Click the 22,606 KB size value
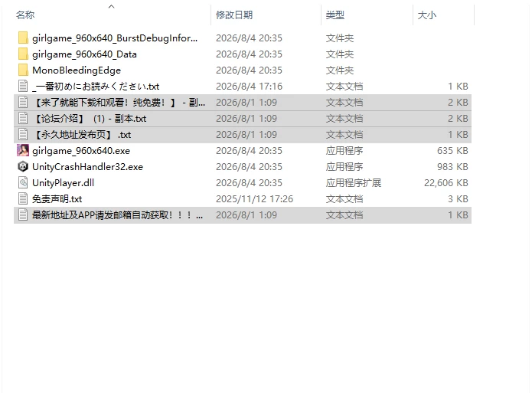 (x=446, y=183)
